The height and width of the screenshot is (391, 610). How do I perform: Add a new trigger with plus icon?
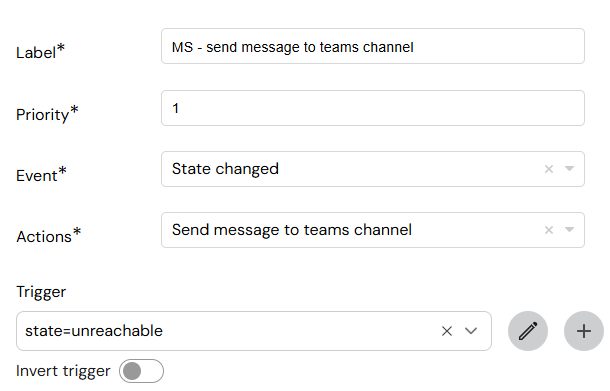(x=584, y=331)
